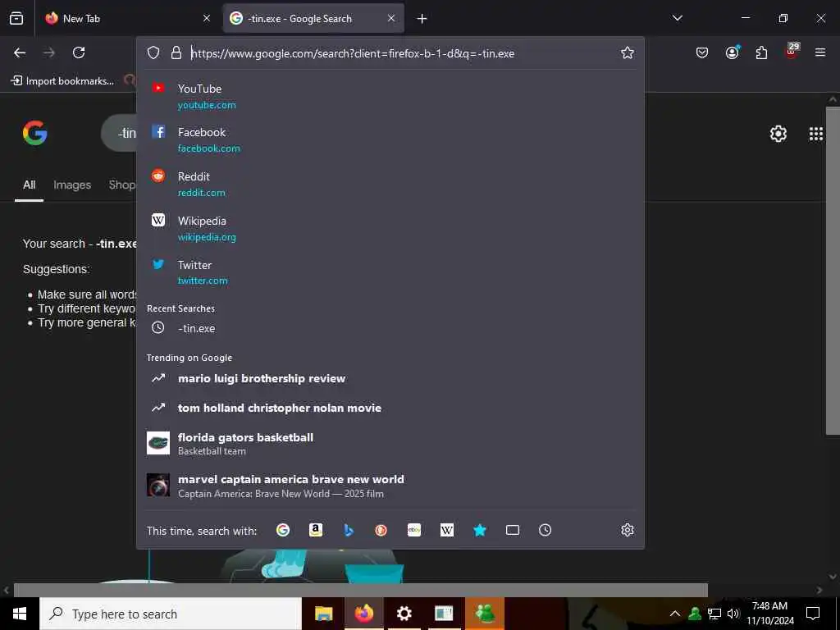Image resolution: width=840 pixels, height=630 pixels.
Task: Open Google quick settings gear
Action: (778, 134)
